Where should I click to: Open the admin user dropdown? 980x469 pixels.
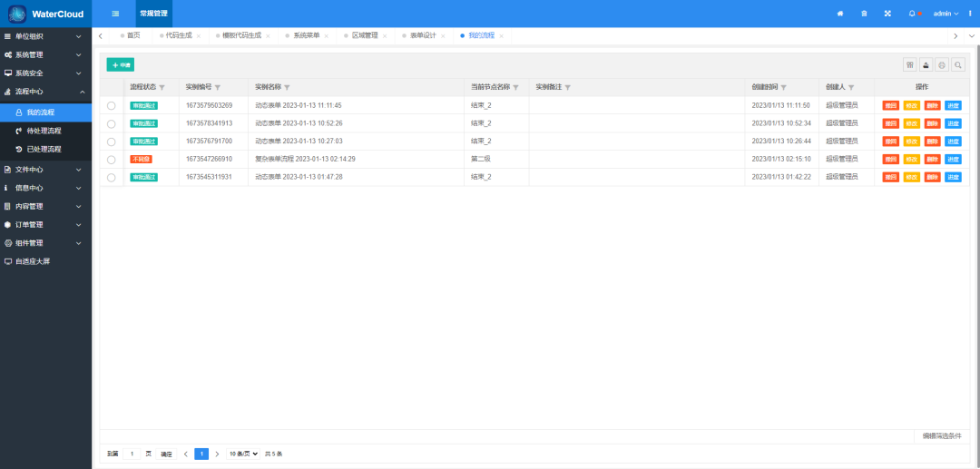946,14
